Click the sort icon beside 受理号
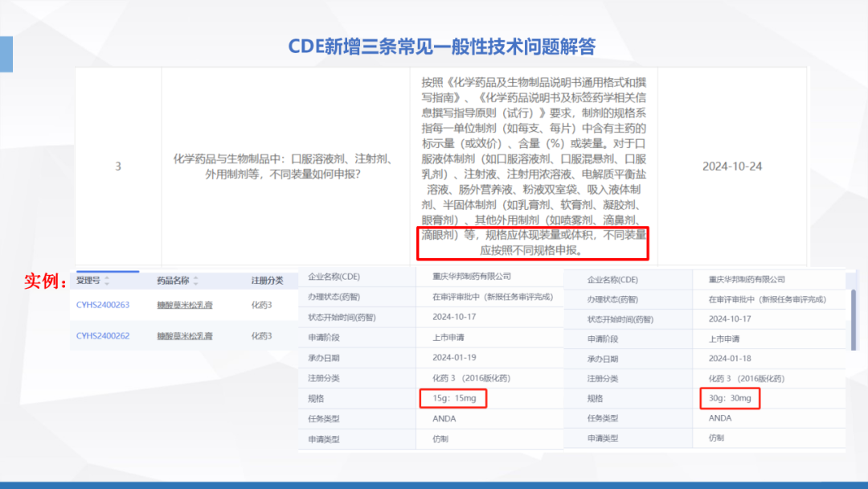This screenshot has height=489, width=868. [107, 281]
